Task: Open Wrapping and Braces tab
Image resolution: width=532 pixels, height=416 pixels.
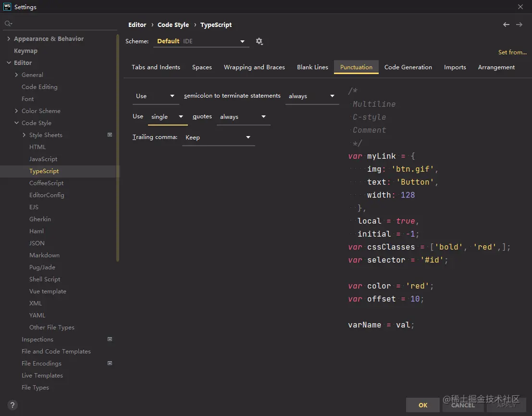Action: 254,67
